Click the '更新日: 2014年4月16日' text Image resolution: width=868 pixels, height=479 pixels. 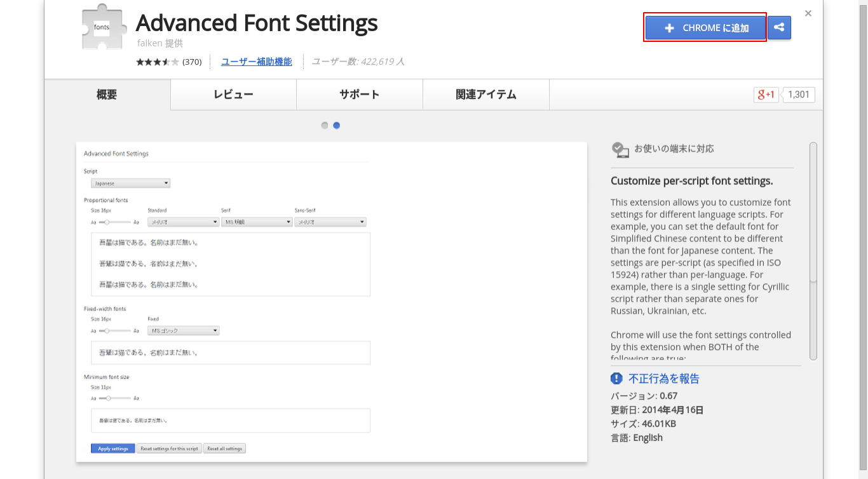pyautogui.click(x=657, y=410)
